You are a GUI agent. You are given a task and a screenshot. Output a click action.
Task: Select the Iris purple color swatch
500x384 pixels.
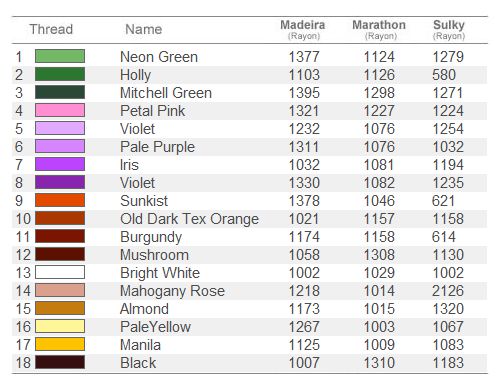60,164
